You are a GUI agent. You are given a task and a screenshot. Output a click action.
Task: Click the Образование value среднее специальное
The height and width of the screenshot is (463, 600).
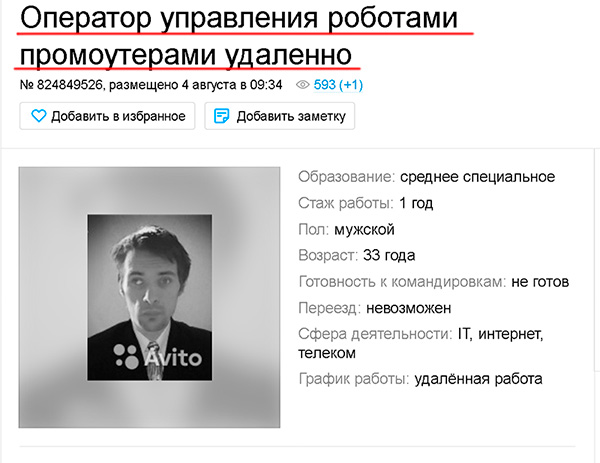coord(478,177)
